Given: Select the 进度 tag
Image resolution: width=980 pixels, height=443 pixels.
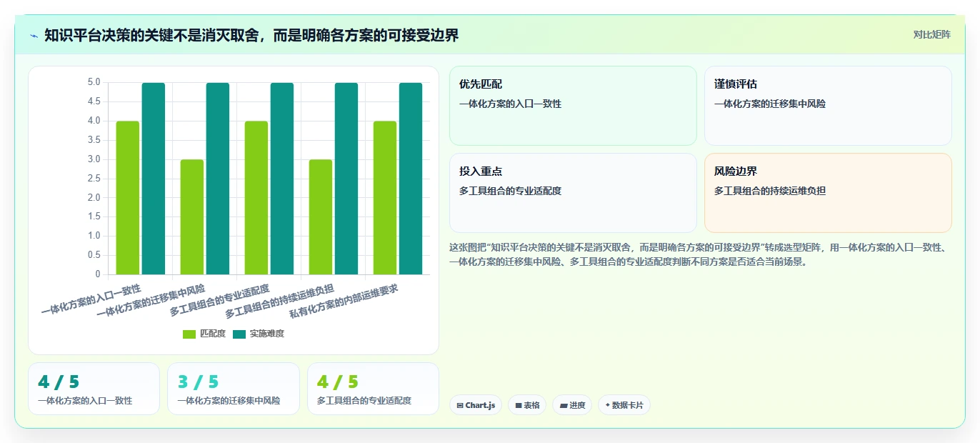Looking at the screenshot, I should [x=572, y=405].
